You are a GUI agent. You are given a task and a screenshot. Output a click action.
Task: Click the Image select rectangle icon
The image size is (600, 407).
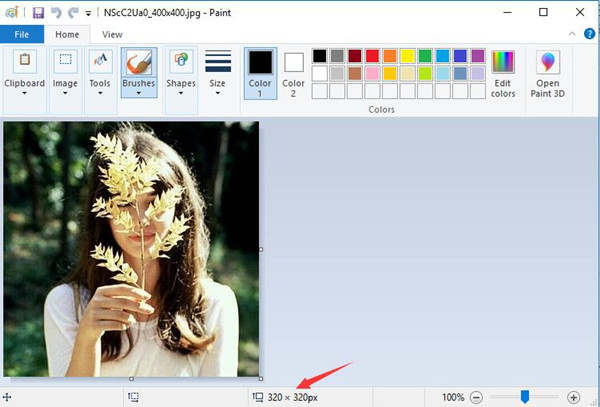(x=65, y=60)
